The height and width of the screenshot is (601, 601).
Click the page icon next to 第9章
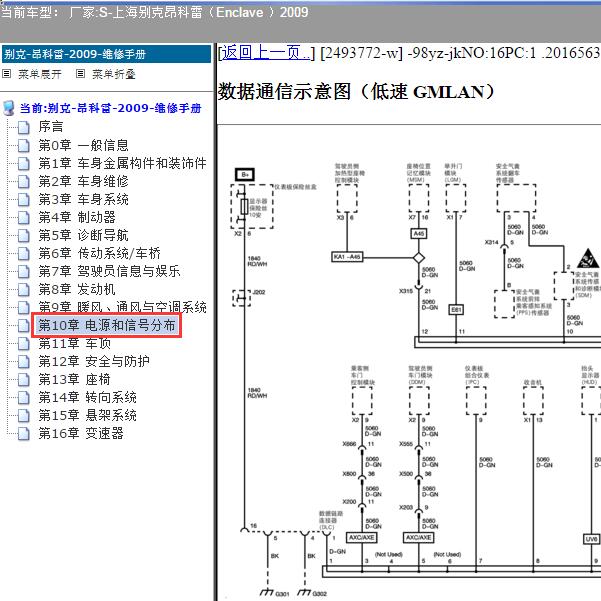(x=24, y=307)
